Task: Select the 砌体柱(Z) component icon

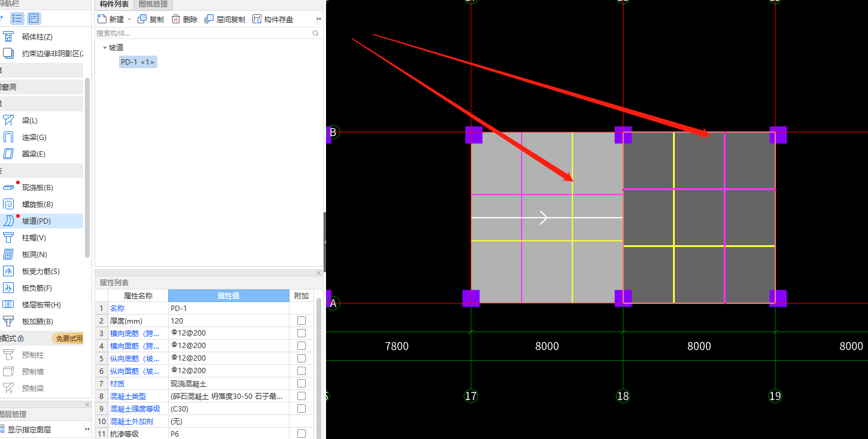Action: [8, 37]
